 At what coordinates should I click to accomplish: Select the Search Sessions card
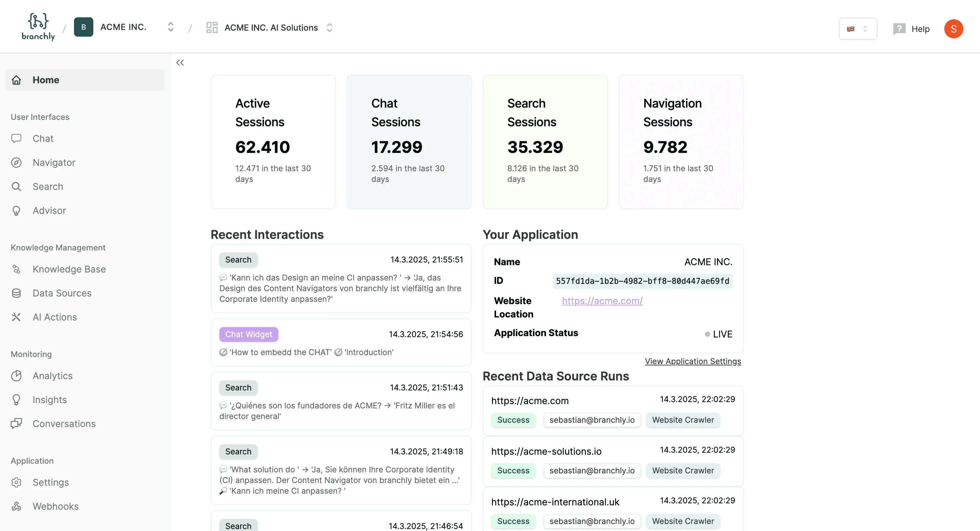[545, 142]
